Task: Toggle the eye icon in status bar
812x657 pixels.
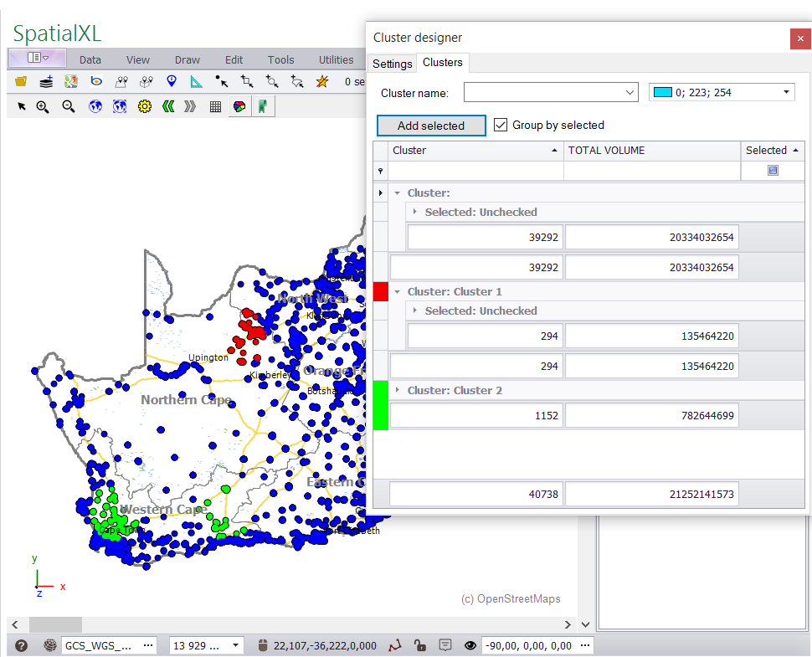Action: 470,645
